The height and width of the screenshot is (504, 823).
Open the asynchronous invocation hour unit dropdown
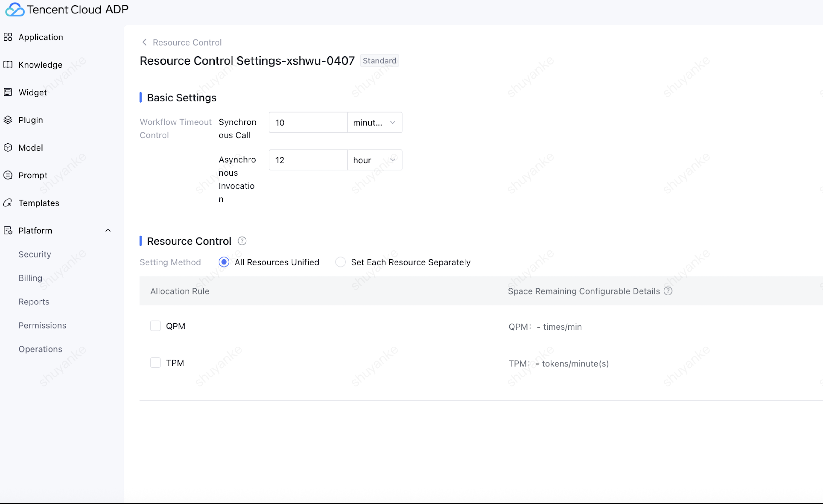[x=375, y=160]
